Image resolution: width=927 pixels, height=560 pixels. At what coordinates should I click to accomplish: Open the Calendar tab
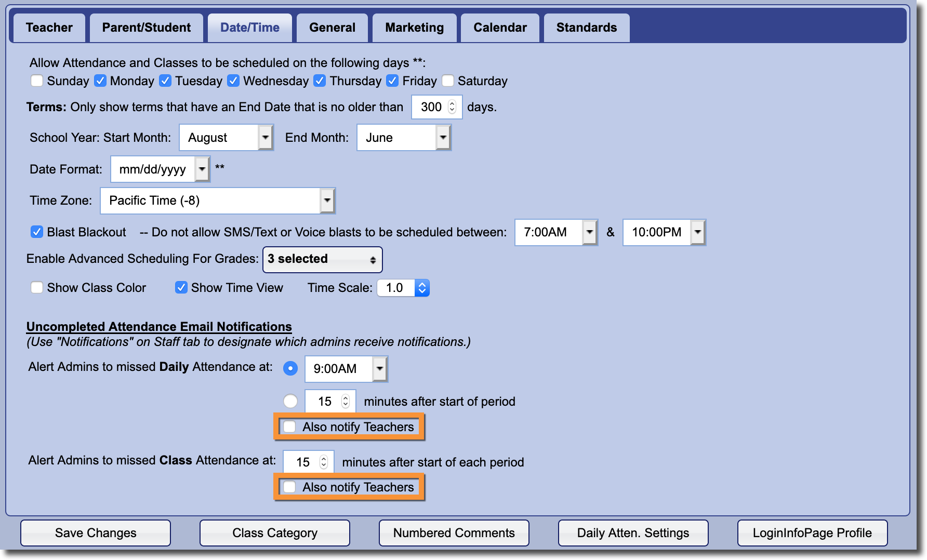499,28
